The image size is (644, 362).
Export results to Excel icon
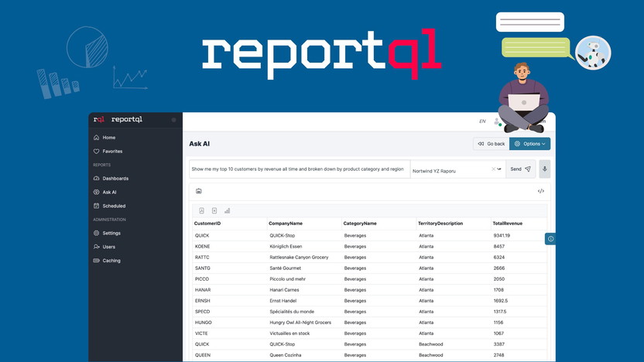tap(214, 210)
